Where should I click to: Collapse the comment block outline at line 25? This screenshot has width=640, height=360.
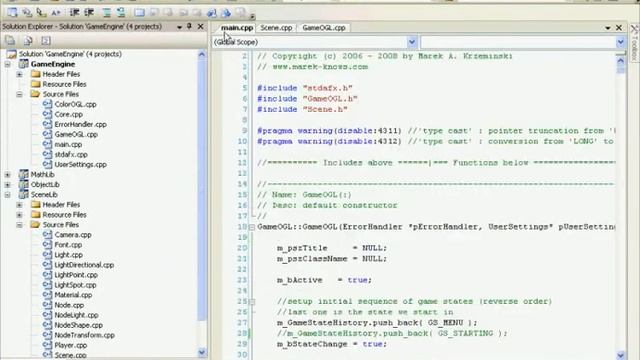tap(252, 302)
